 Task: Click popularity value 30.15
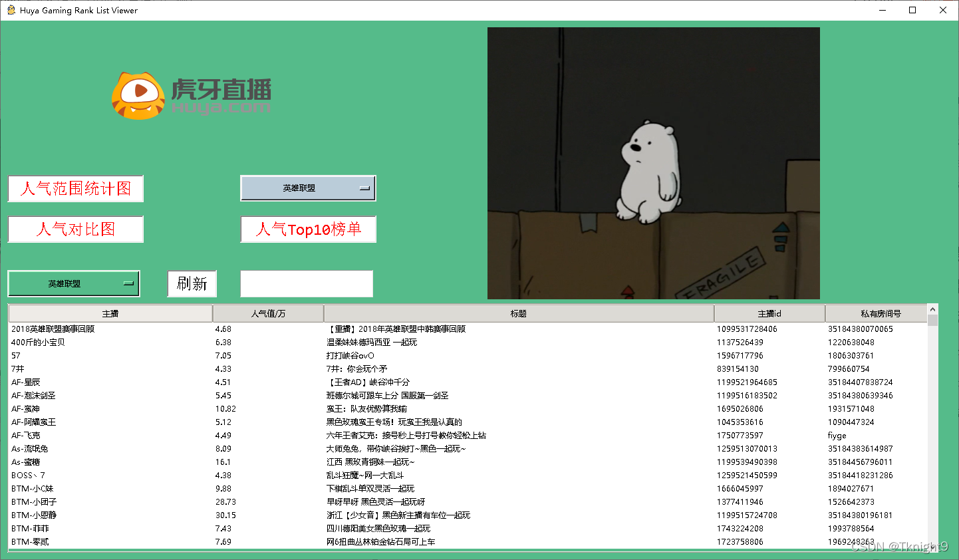tap(225, 515)
